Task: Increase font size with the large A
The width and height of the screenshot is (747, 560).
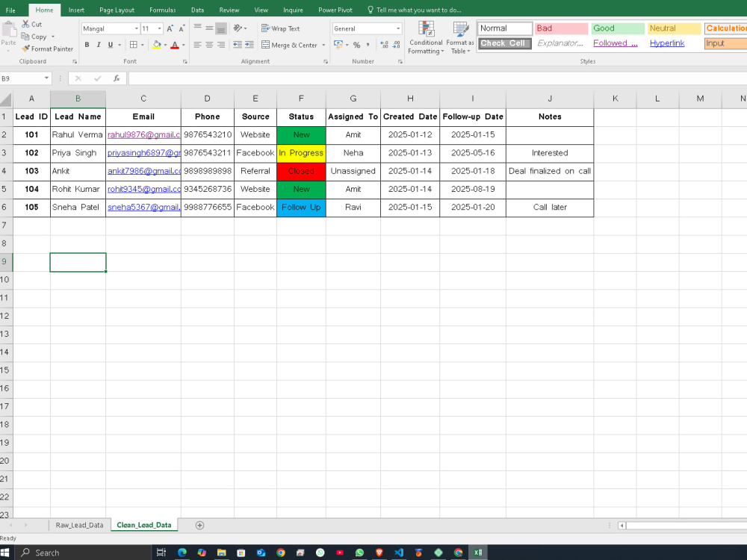Action: point(170,28)
